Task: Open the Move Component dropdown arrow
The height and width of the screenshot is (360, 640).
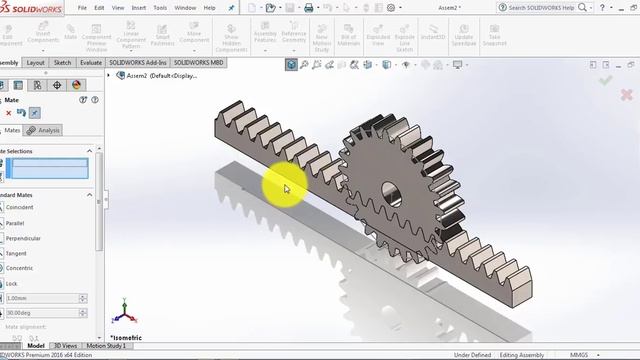Action: click(x=194, y=51)
